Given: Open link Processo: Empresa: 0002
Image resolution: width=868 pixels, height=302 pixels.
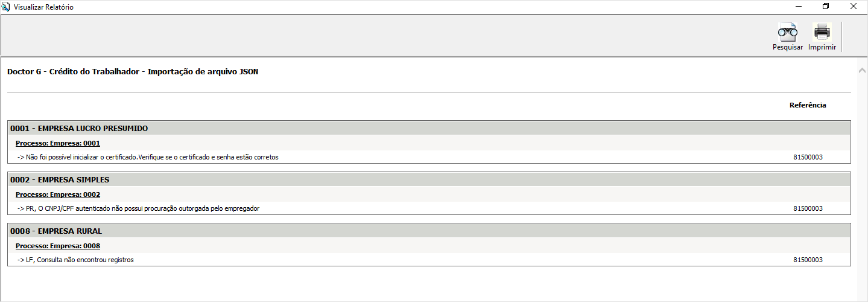Looking at the screenshot, I should [58, 195].
